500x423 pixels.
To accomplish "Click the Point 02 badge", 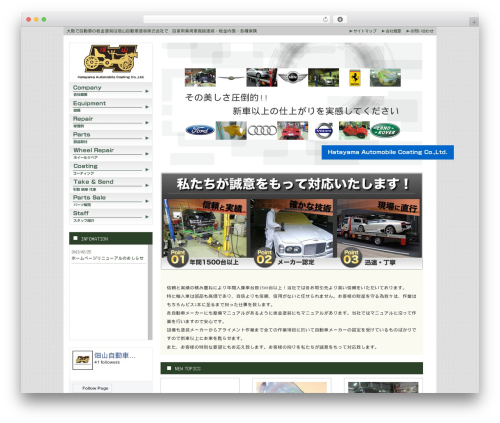I will coord(264,258).
